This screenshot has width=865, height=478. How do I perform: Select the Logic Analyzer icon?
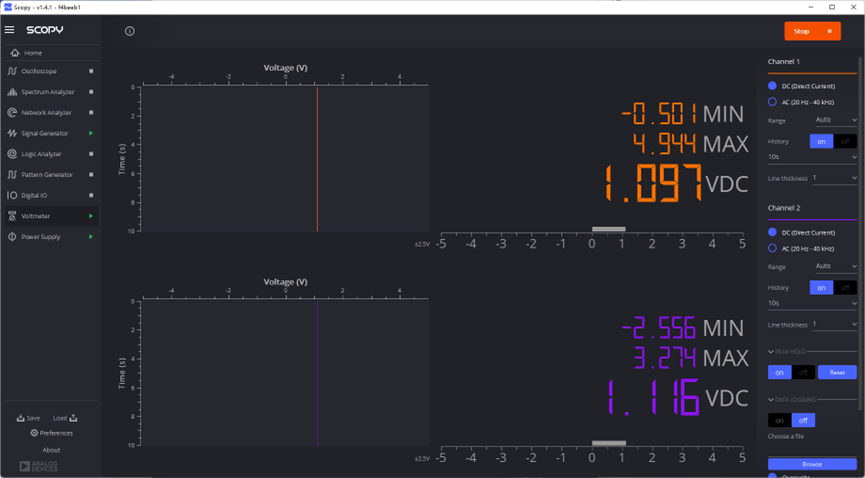12,154
